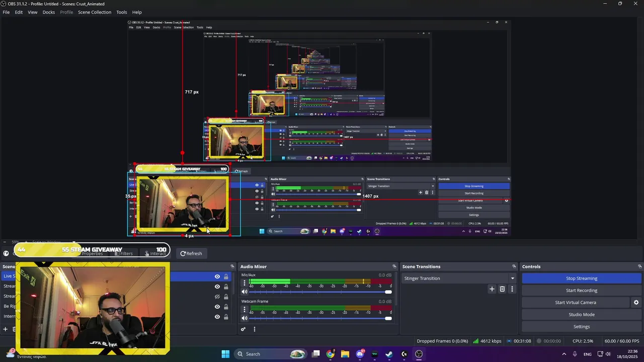Open Audio Mixer menu dots at bottom
Screen dimensions: 644x362
(x=255, y=329)
